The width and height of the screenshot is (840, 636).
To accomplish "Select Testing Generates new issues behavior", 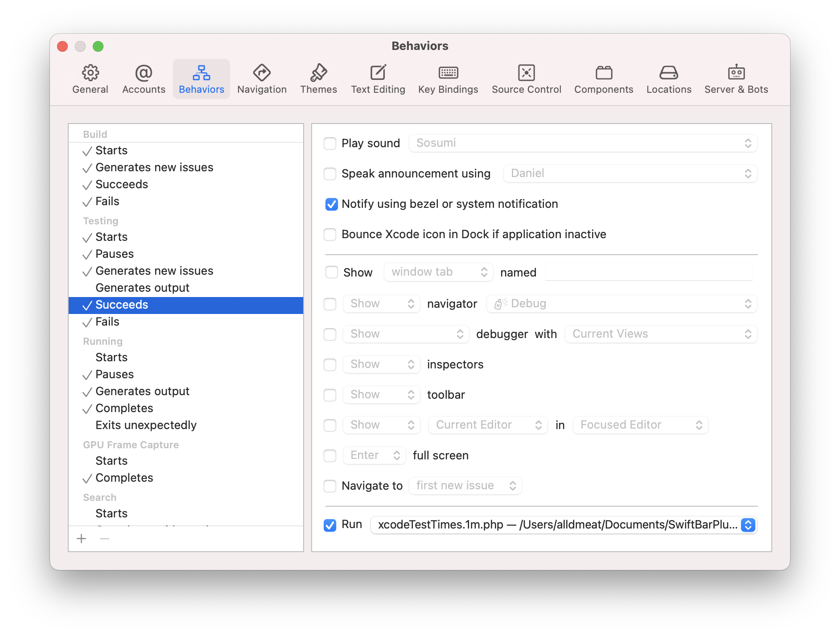I will (x=186, y=271).
